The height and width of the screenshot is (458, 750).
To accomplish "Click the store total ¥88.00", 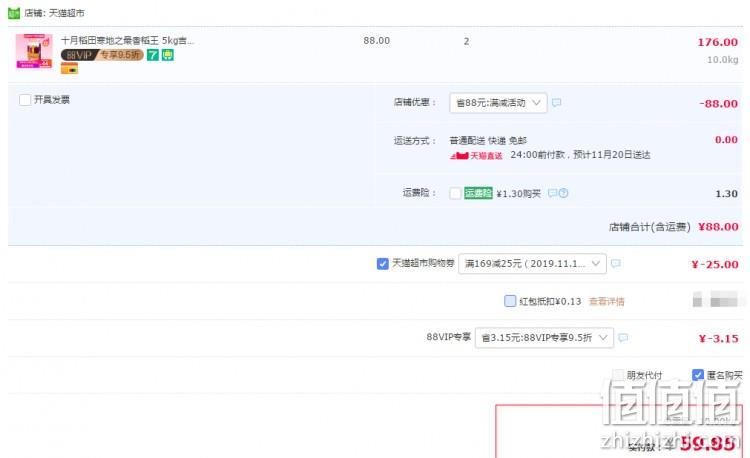I will (x=718, y=227).
